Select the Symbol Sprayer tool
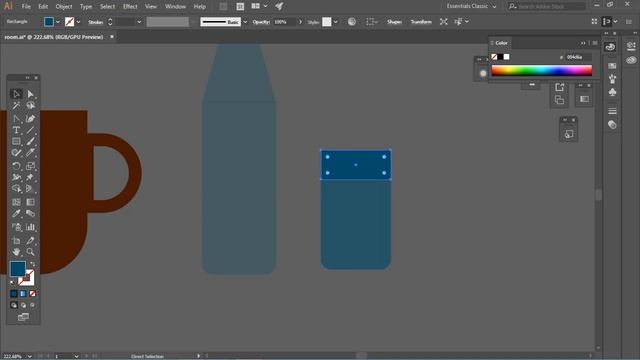This screenshot has width=640, height=360. pyautogui.click(x=16, y=227)
